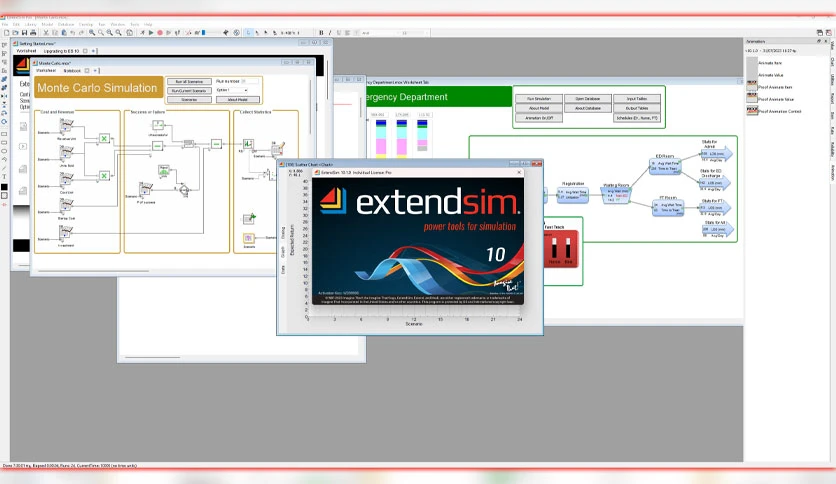Viewport: 836px width, 484px height.
Task: Click the first multiply block in Cost and Revenue
Action: pos(104,139)
